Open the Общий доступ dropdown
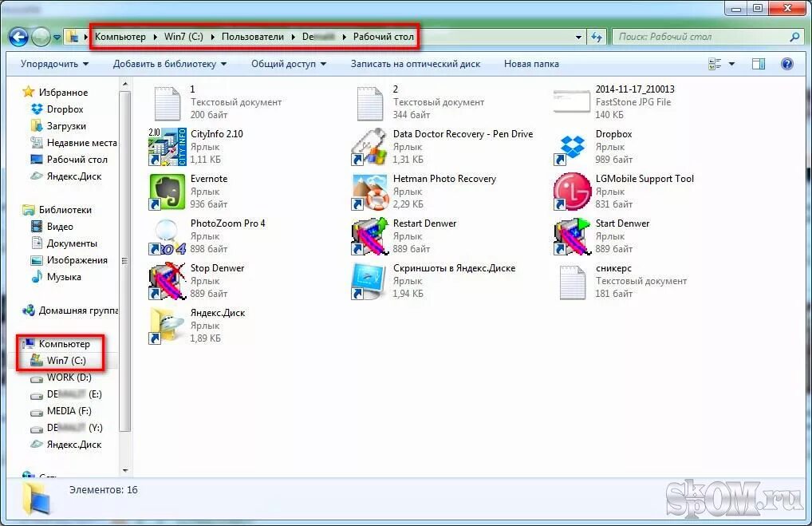 coord(289,64)
